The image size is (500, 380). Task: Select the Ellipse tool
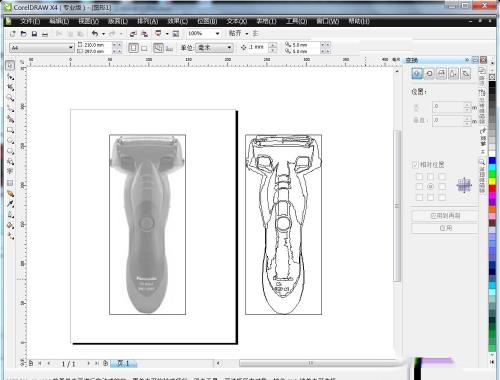(x=10, y=141)
